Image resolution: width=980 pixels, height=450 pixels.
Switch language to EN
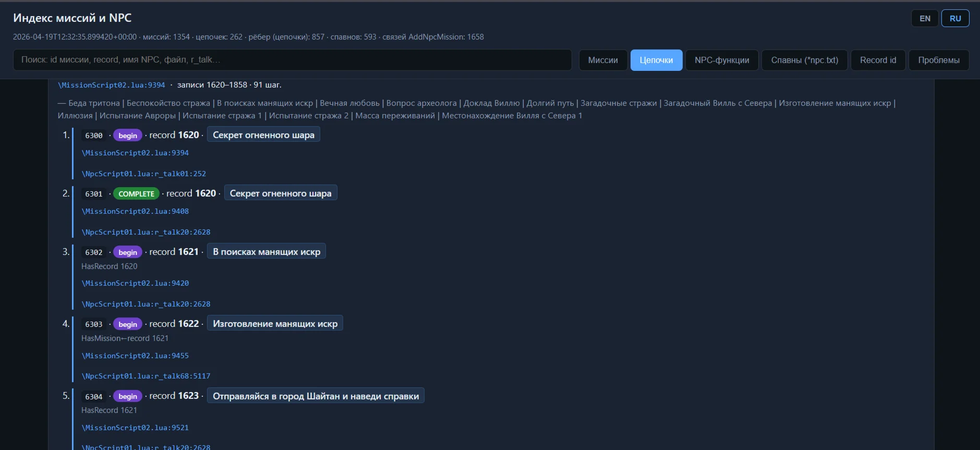(x=925, y=18)
